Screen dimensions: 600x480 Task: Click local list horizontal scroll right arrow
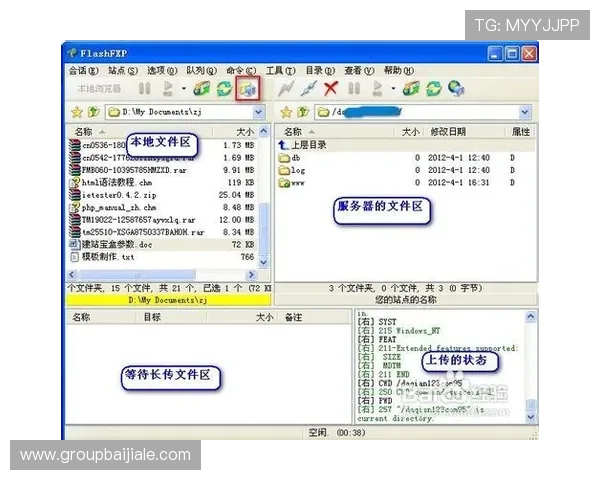[x=251, y=274]
